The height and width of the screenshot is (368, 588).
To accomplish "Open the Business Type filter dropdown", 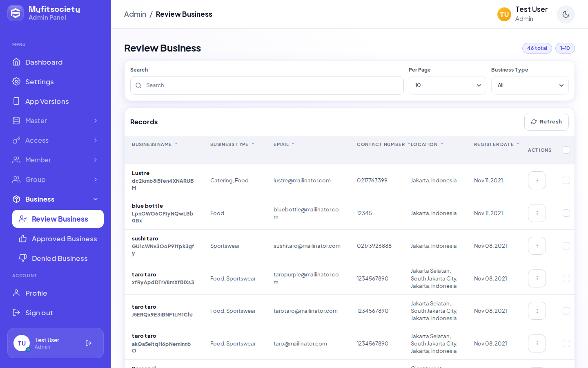I will click(x=530, y=85).
